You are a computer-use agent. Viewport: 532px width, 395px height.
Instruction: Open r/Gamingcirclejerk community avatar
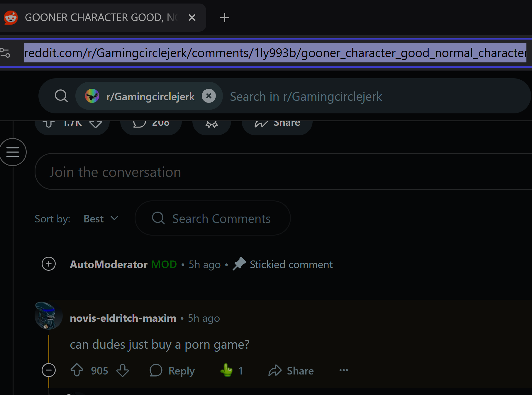click(92, 96)
